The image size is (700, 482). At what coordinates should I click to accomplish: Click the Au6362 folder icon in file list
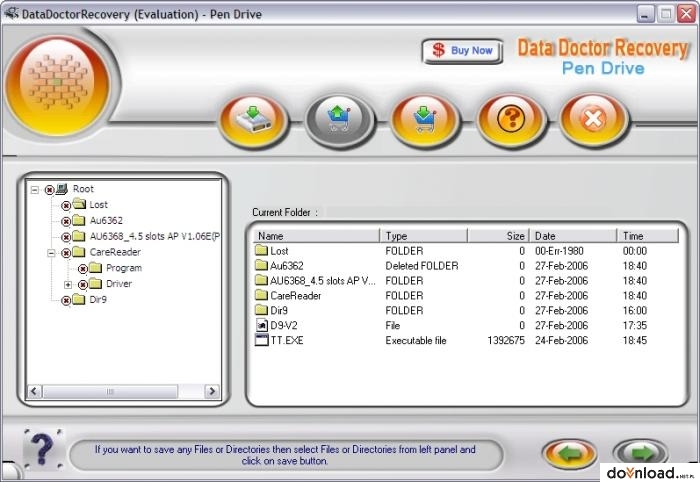[x=261, y=265]
